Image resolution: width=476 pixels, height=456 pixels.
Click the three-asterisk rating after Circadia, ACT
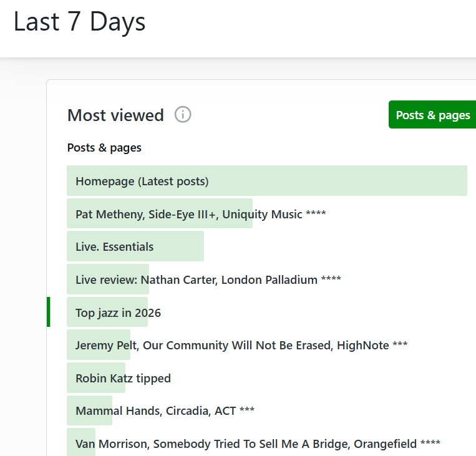pos(247,412)
